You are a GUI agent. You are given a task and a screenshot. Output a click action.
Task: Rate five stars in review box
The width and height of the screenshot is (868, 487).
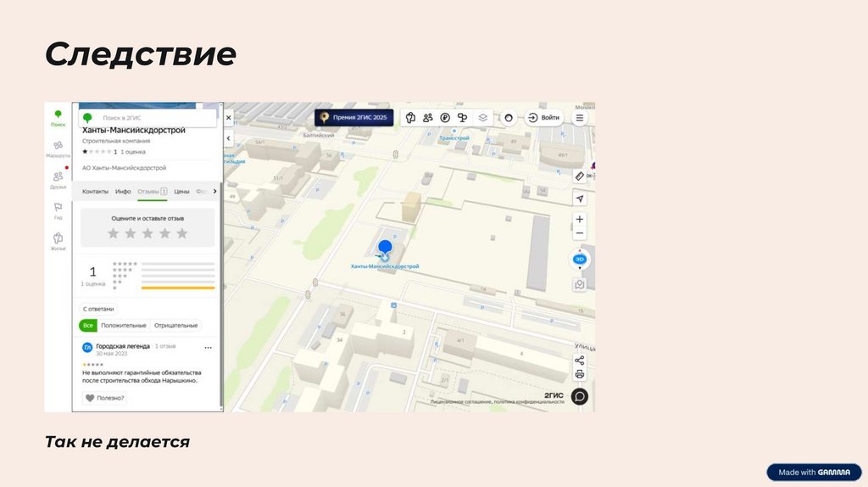click(181, 233)
